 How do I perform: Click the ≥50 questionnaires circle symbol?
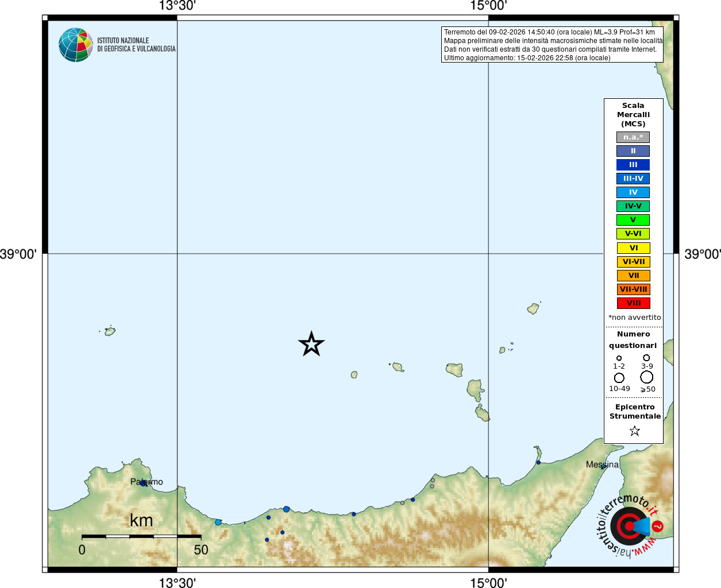646,377
